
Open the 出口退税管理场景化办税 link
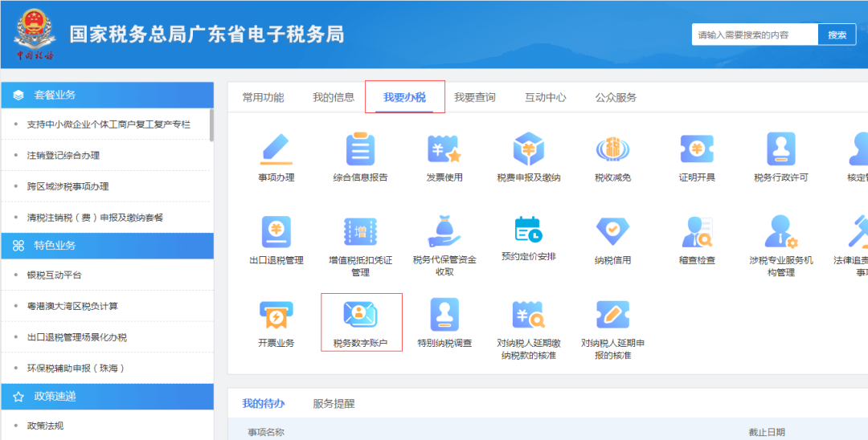tap(77, 337)
